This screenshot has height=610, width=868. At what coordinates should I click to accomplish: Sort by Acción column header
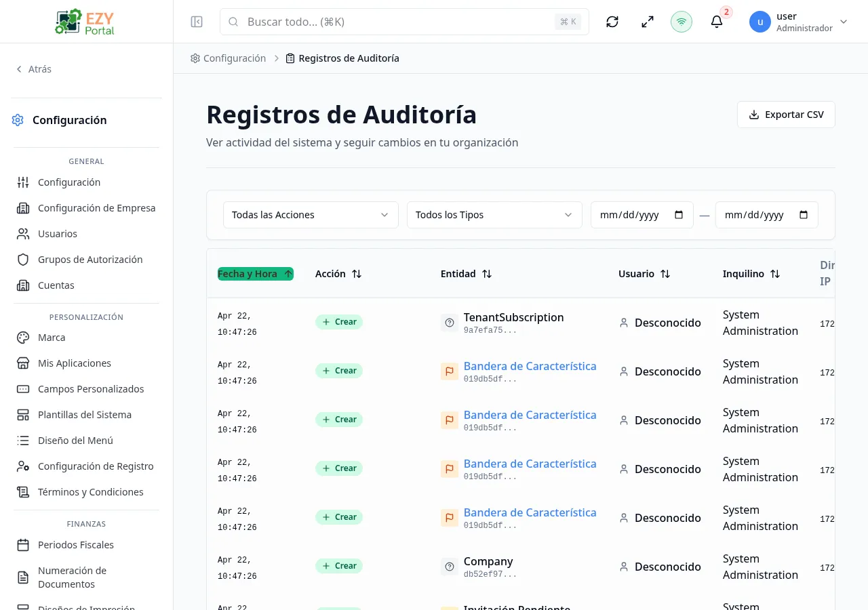pyautogui.click(x=338, y=274)
